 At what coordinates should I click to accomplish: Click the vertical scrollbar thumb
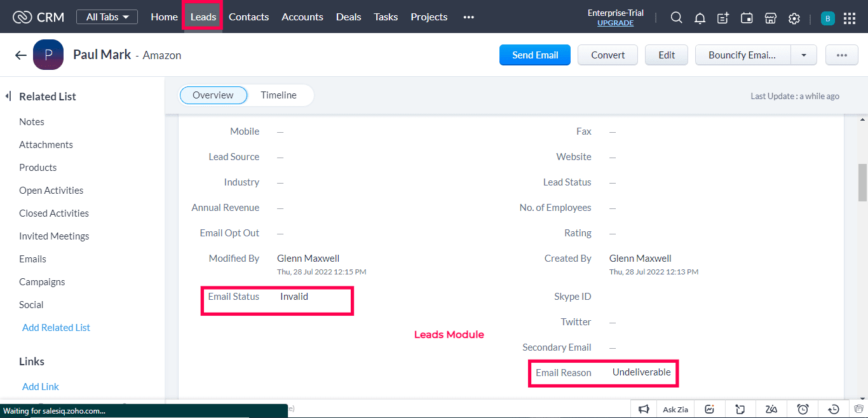point(862,182)
